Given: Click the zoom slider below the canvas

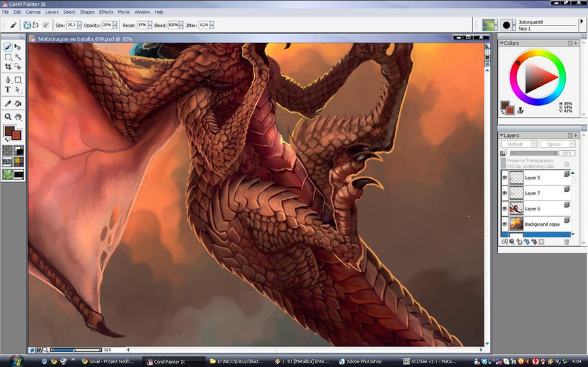Looking at the screenshot, I should pos(76,350).
